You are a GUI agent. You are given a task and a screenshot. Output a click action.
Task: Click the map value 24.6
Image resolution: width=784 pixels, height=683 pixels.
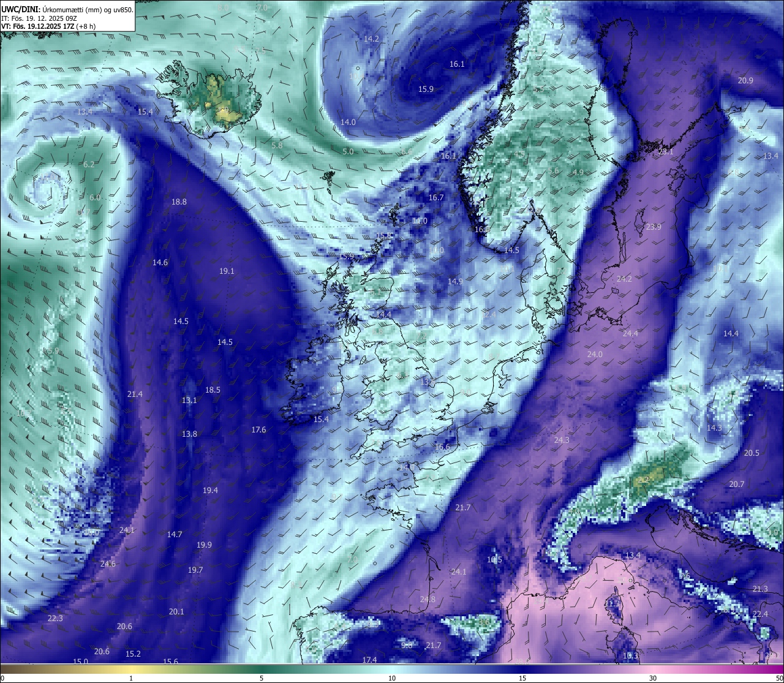click(108, 564)
